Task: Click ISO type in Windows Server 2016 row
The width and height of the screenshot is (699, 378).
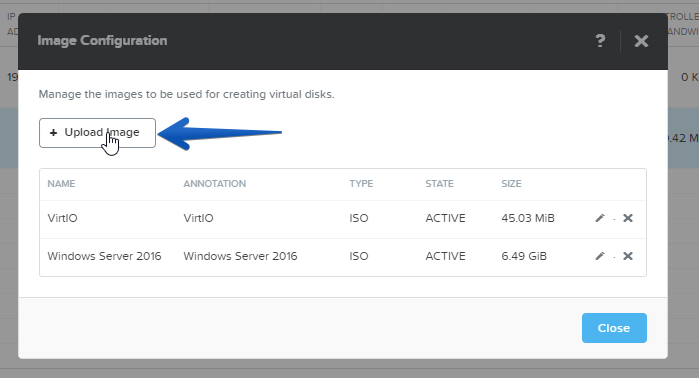Action: [359, 256]
